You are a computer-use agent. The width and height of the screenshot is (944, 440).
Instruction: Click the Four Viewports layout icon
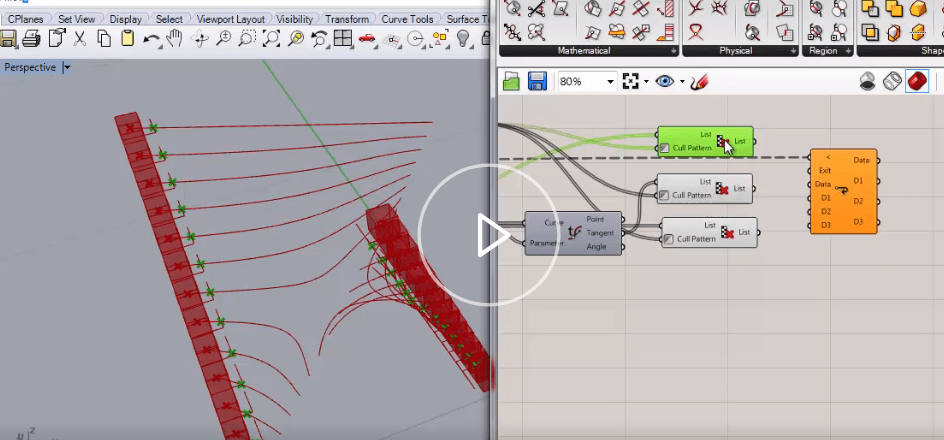click(343, 39)
